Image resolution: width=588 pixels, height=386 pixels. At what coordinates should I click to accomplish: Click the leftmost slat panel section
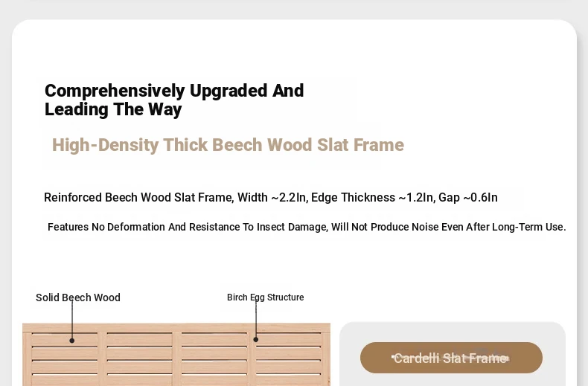point(65,359)
